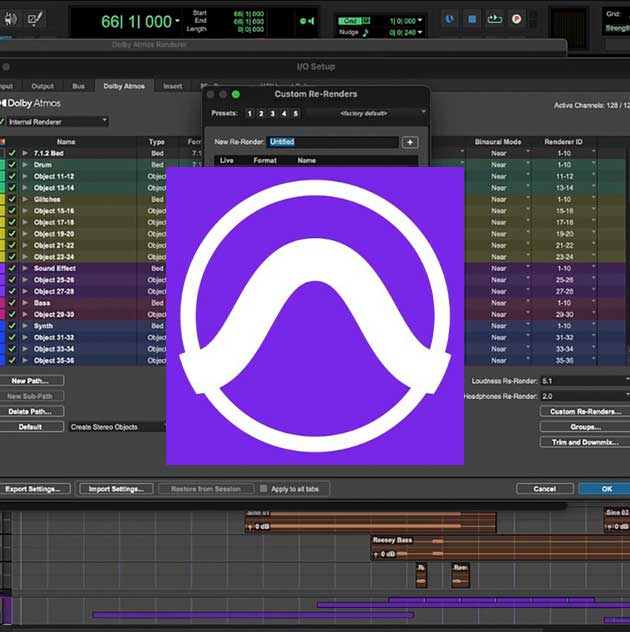
Task: Click the blue clock icon in the toolbar
Action: click(450, 19)
